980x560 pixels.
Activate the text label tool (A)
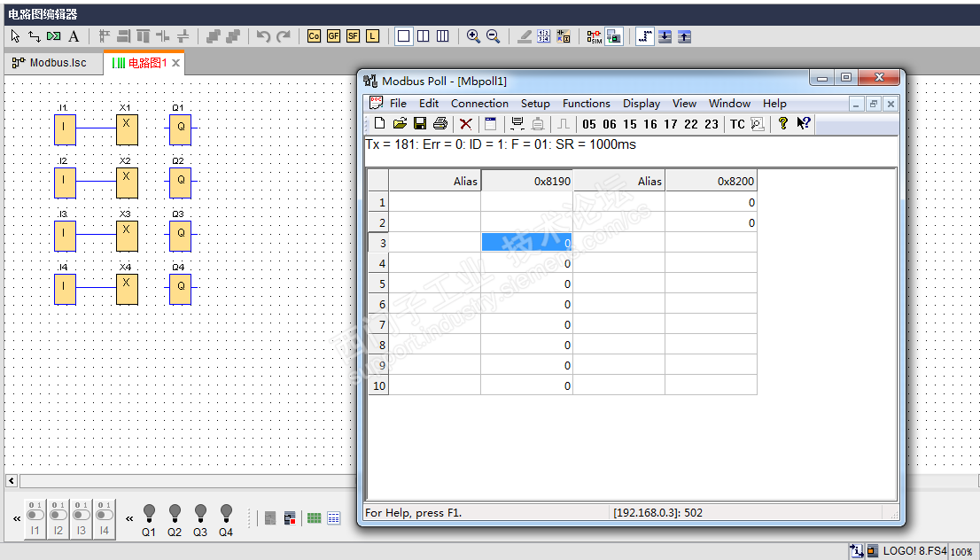click(x=74, y=36)
